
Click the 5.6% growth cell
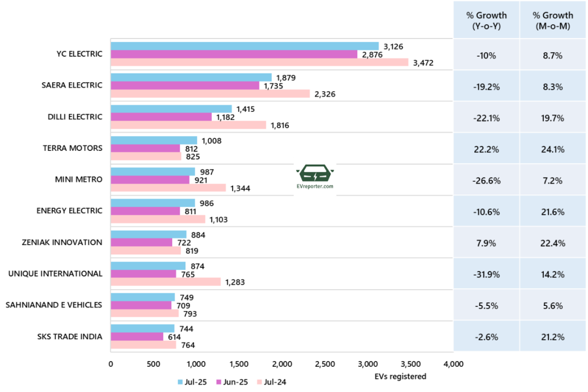click(553, 306)
